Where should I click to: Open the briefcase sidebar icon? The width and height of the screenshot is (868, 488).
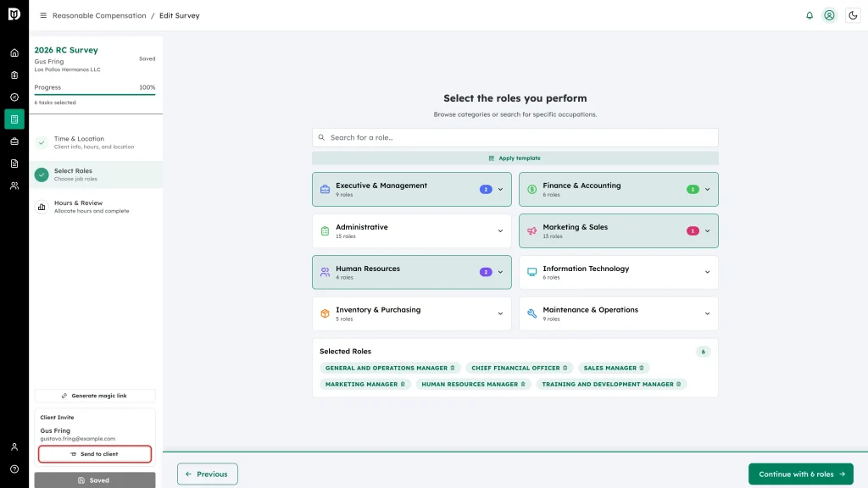point(14,141)
